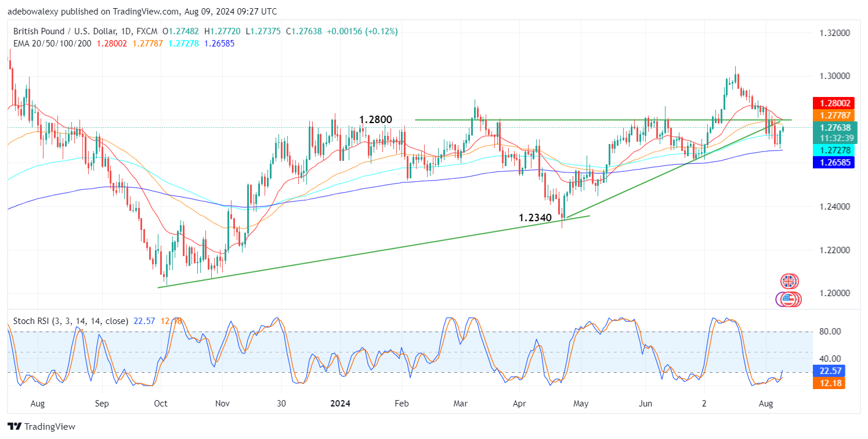
Task: Click the 1.22000 price axis label
Action: [x=836, y=250]
